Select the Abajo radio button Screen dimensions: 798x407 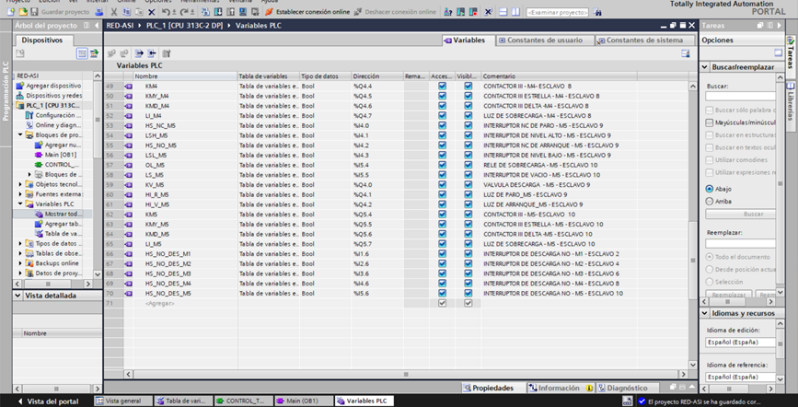click(x=709, y=189)
